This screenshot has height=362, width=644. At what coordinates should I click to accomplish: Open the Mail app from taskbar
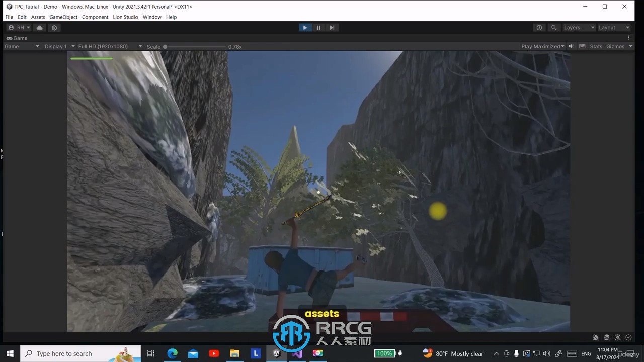(x=193, y=353)
